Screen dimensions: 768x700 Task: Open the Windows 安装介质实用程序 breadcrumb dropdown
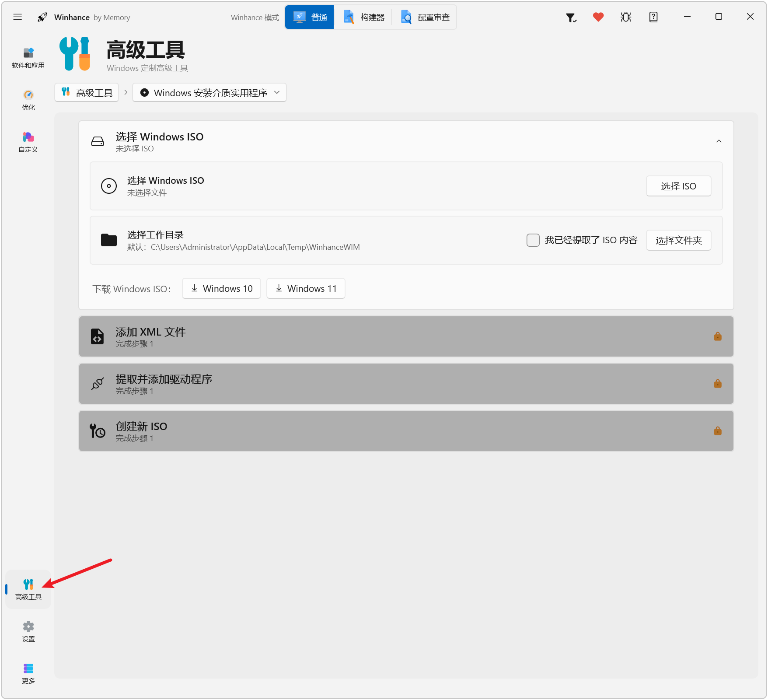pyautogui.click(x=209, y=93)
